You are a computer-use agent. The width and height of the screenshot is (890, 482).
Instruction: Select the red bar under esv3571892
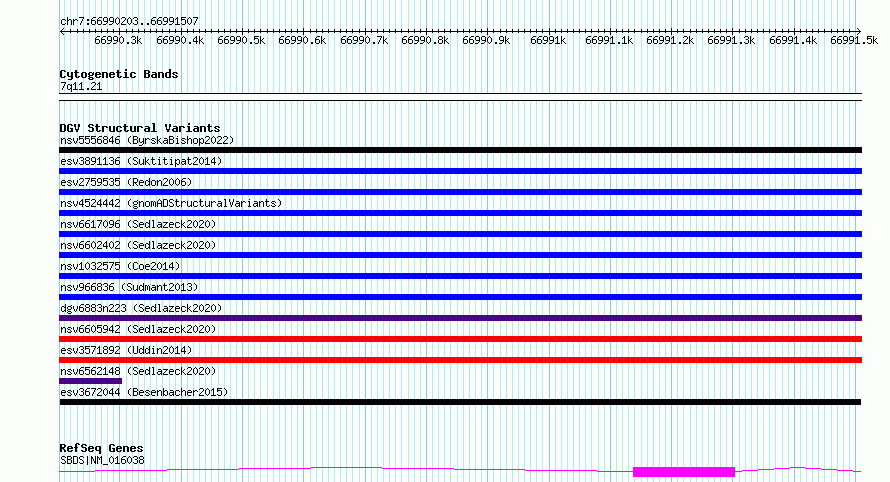pos(460,360)
